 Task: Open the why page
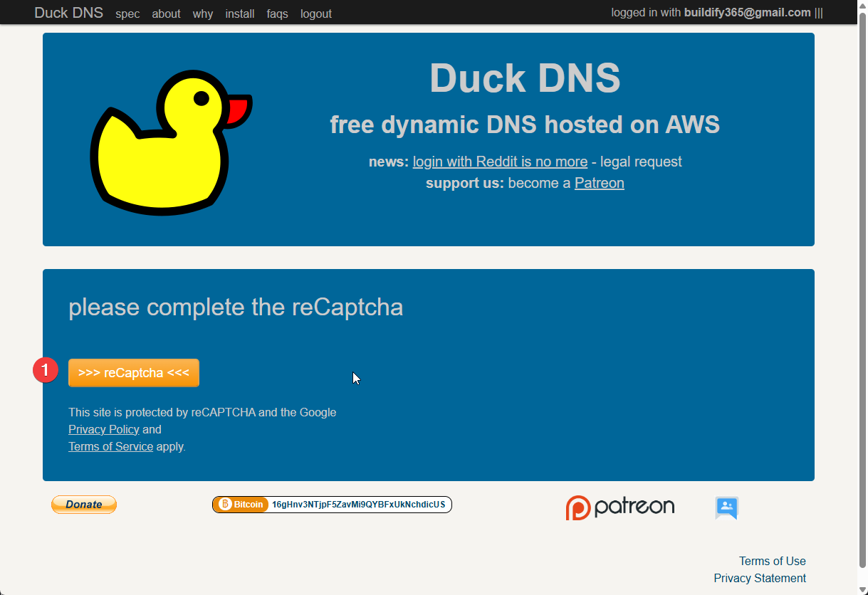click(x=203, y=14)
